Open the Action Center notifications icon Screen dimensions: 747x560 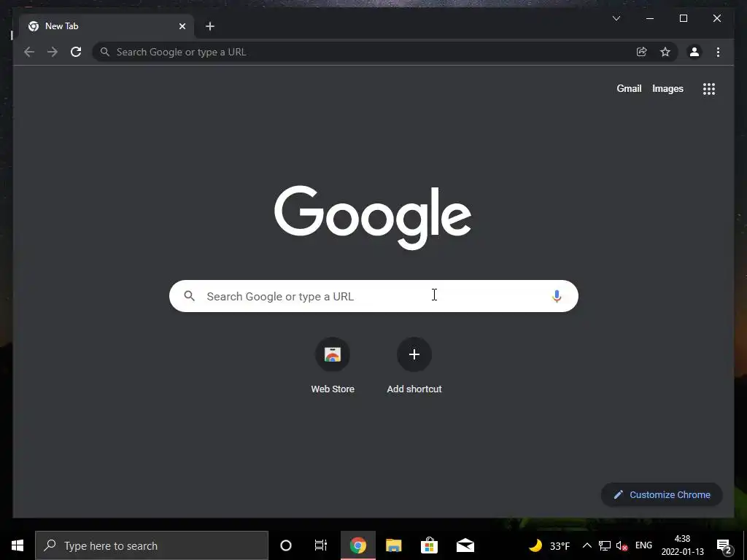pos(724,546)
